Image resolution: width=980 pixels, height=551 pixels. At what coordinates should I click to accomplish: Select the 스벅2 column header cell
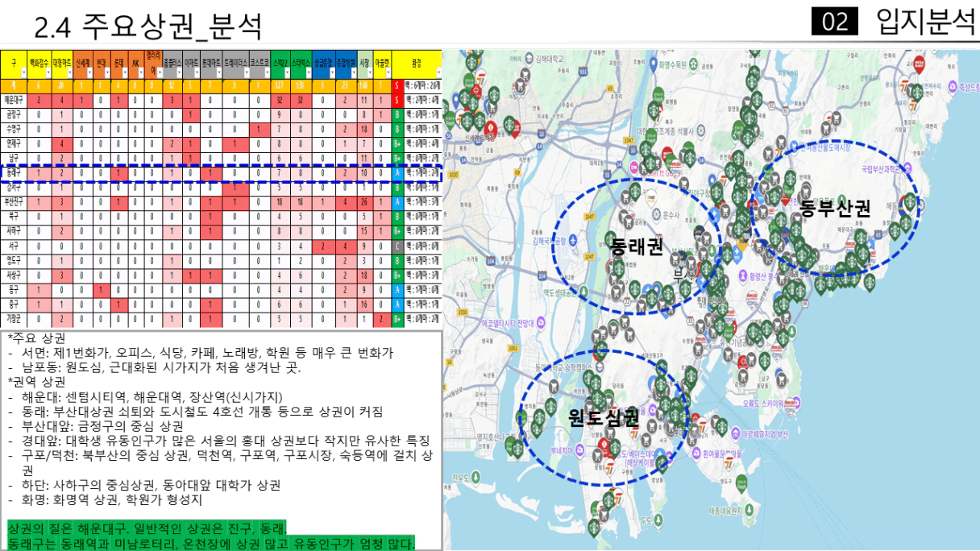280,64
